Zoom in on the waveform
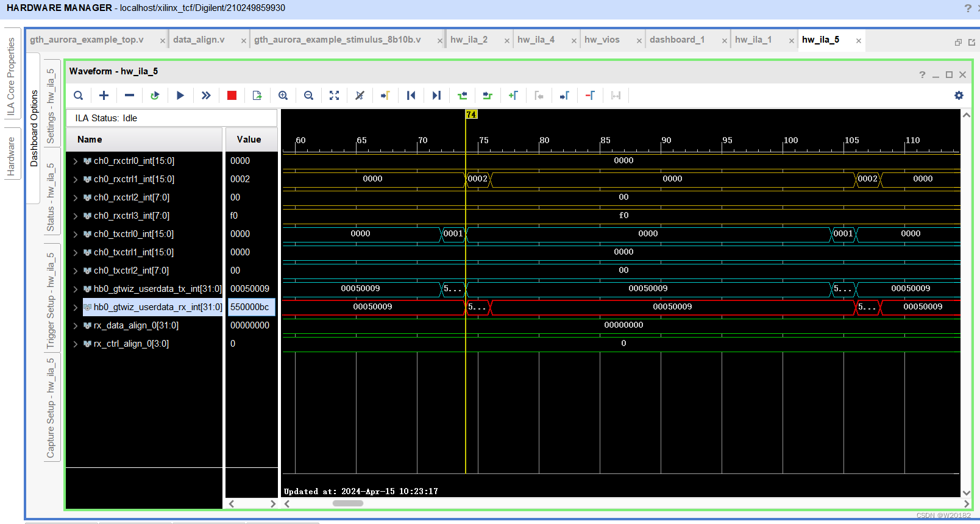 [x=283, y=96]
